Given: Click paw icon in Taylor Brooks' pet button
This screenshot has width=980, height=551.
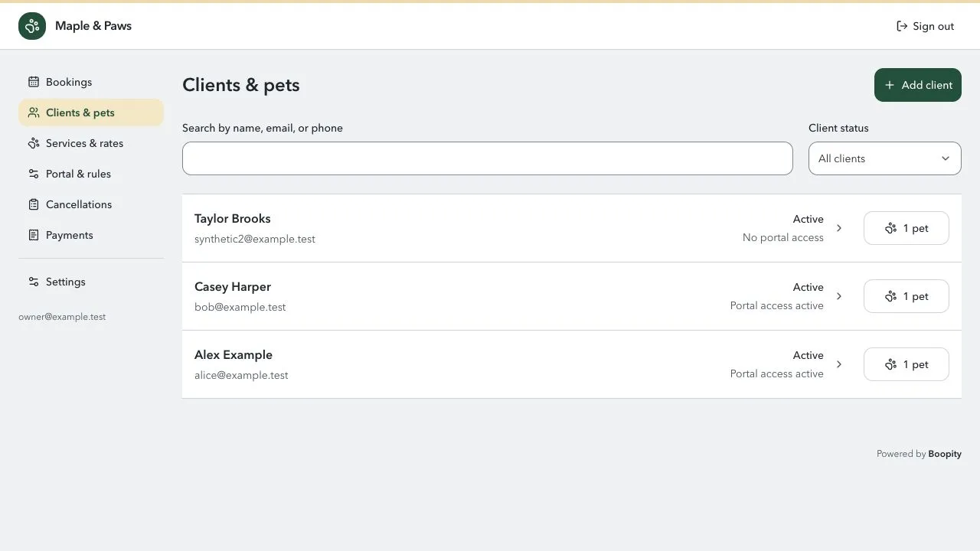Looking at the screenshot, I should 890,228.
